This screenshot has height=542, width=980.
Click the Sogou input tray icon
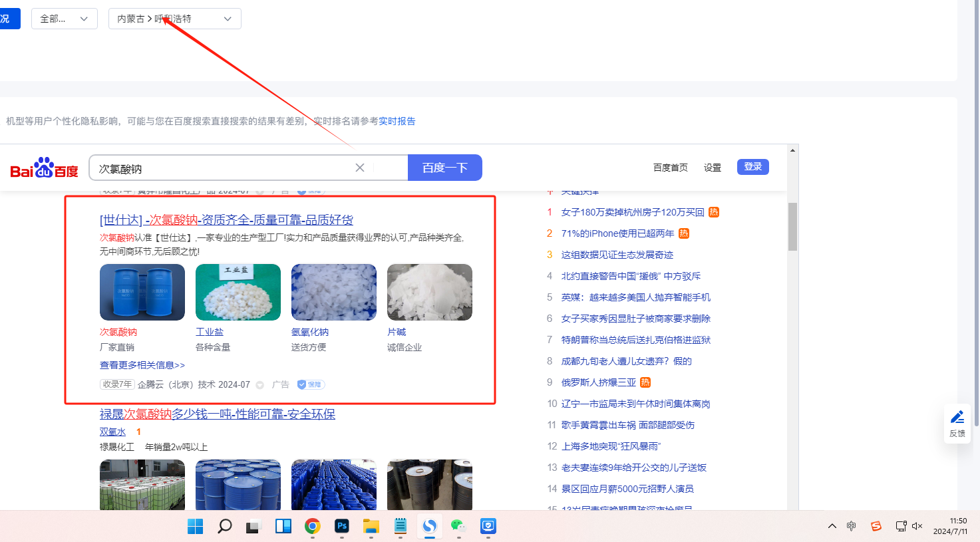pyautogui.click(x=876, y=526)
